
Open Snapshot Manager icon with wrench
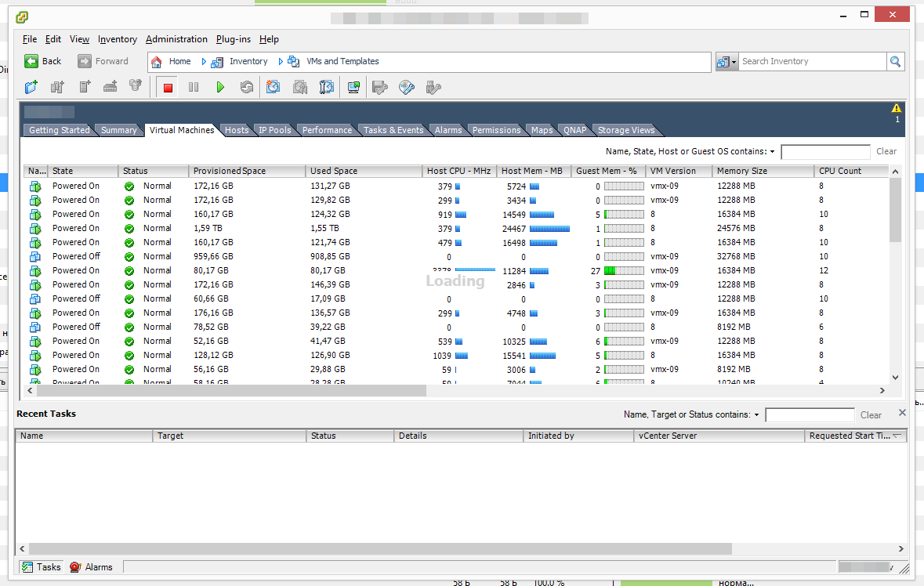327,87
